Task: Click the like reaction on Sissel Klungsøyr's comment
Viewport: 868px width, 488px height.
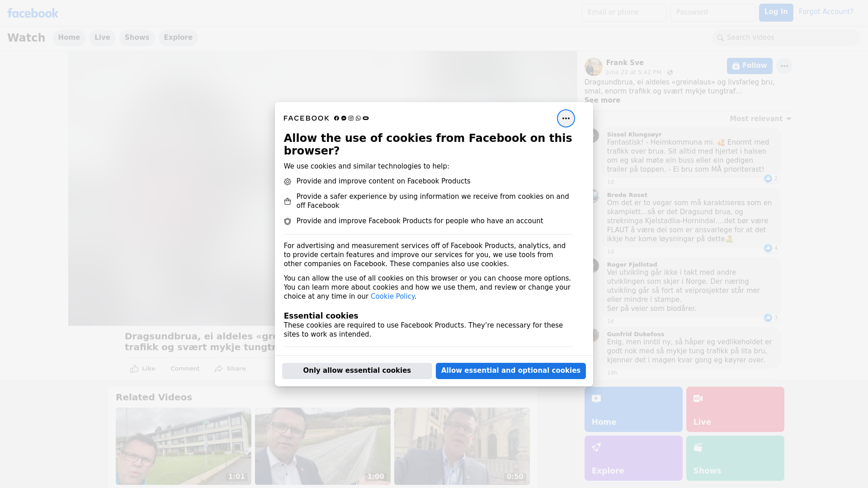Action: (x=768, y=178)
